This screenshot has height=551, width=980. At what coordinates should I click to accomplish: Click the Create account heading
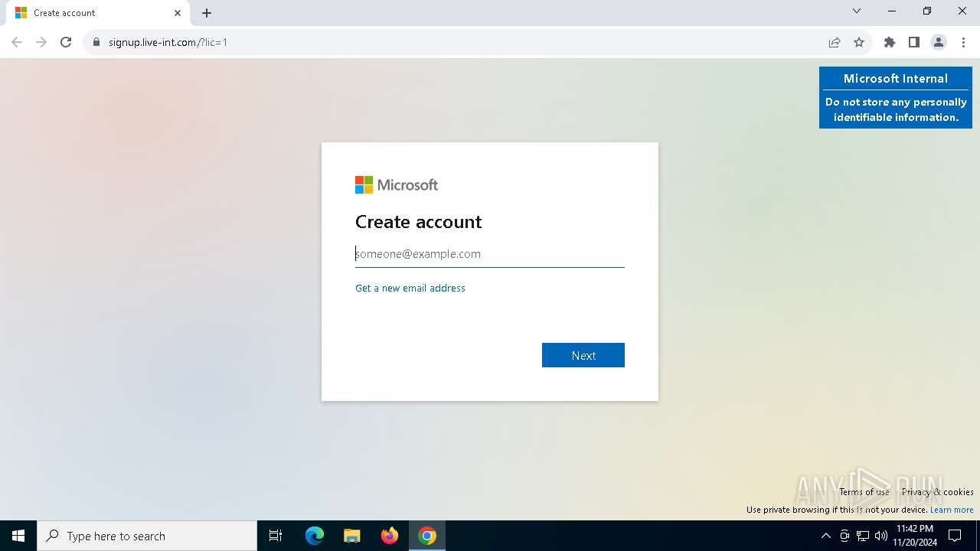click(x=418, y=222)
